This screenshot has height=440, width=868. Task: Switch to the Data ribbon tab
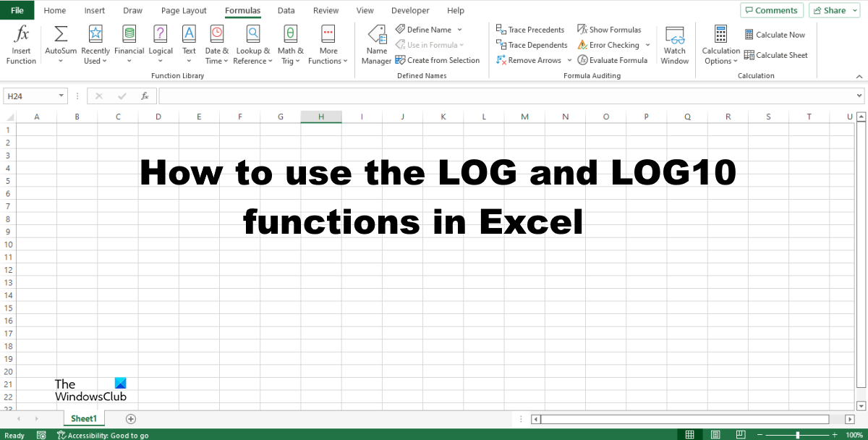point(286,10)
